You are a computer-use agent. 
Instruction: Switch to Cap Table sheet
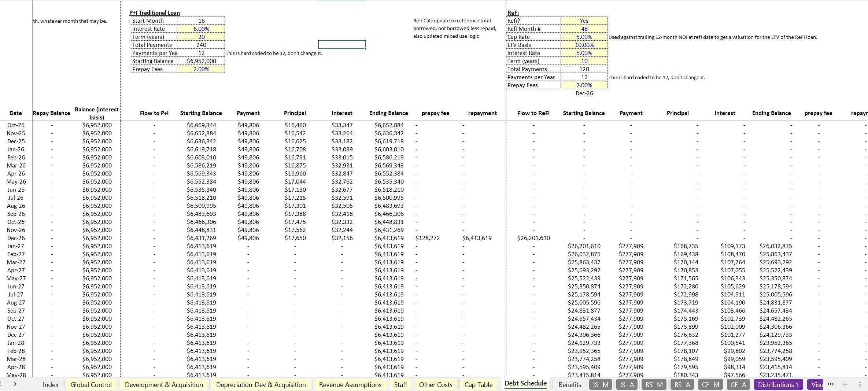[479, 384]
